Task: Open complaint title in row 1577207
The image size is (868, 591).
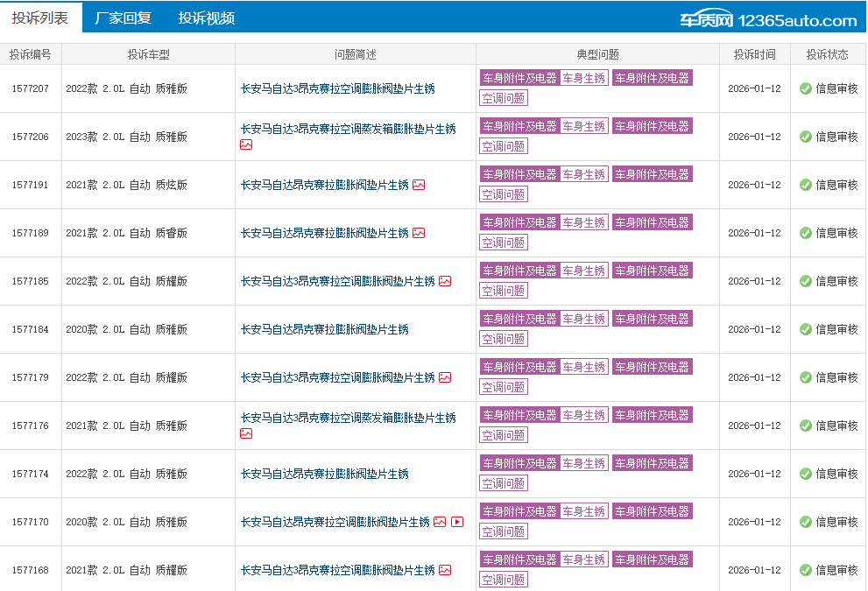Action: (337, 88)
